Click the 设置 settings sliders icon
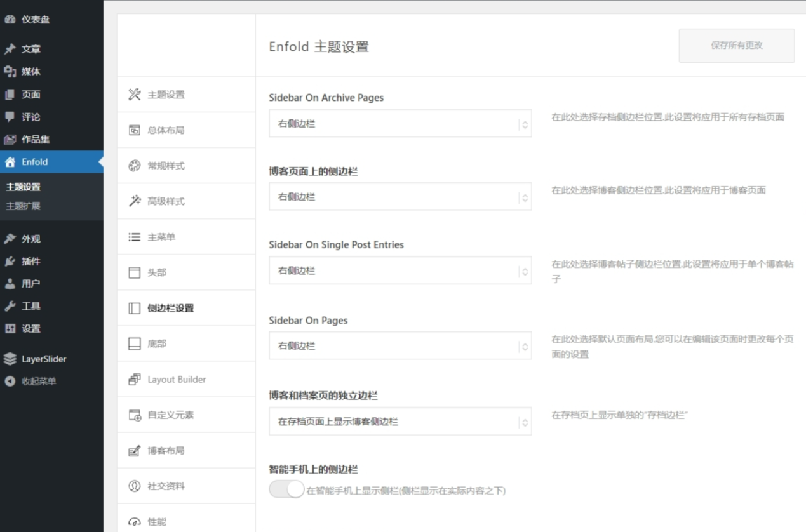The width and height of the screenshot is (806, 532). (x=10, y=329)
